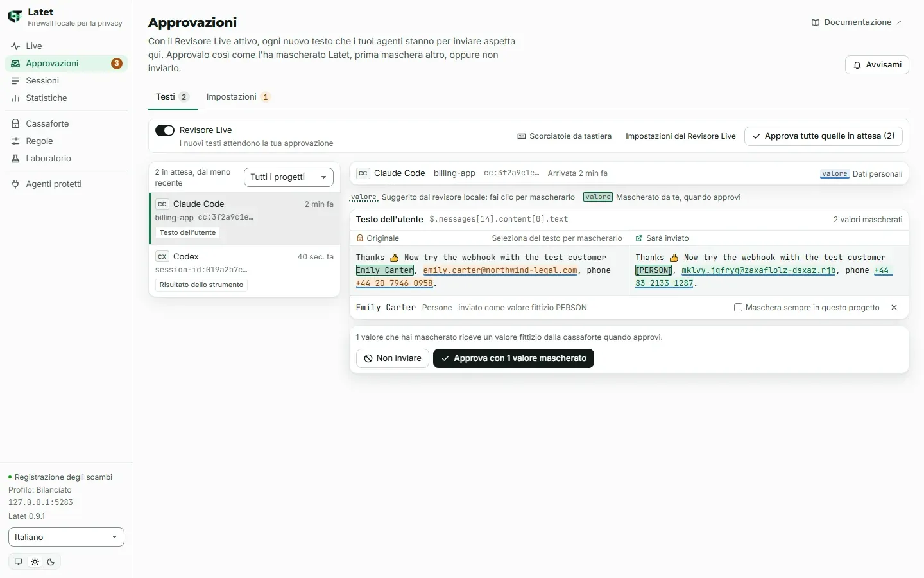Open Regole page
The width and height of the screenshot is (924, 578).
pyautogui.click(x=66, y=141)
